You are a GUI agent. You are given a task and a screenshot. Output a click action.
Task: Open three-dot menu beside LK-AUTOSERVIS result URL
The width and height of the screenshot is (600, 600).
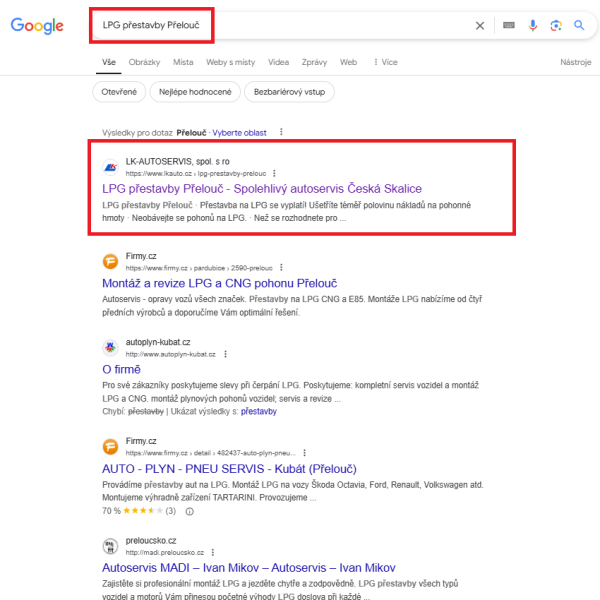pos(274,173)
